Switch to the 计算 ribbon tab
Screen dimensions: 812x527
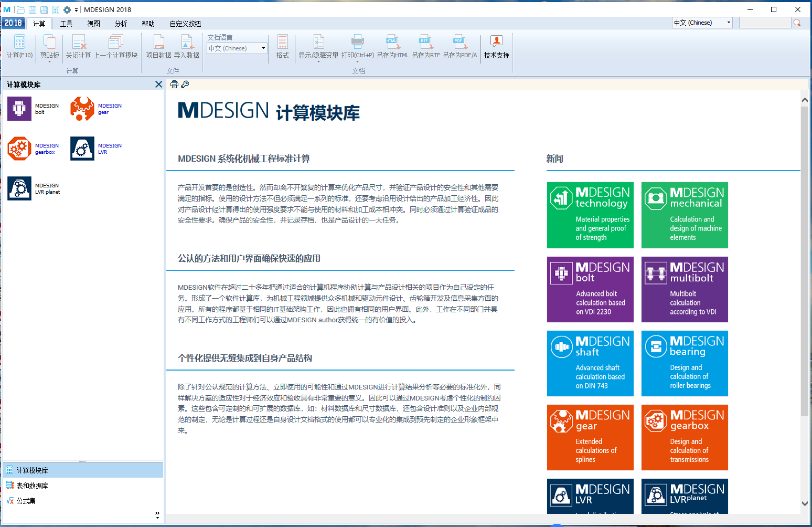pyautogui.click(x=39, y=24)
